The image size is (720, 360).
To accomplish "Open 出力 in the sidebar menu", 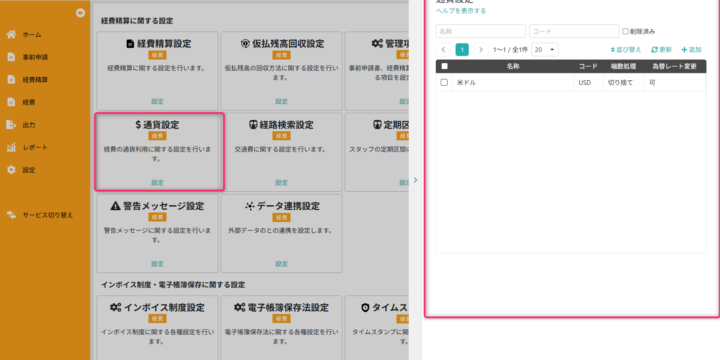I will coord(29,124).
